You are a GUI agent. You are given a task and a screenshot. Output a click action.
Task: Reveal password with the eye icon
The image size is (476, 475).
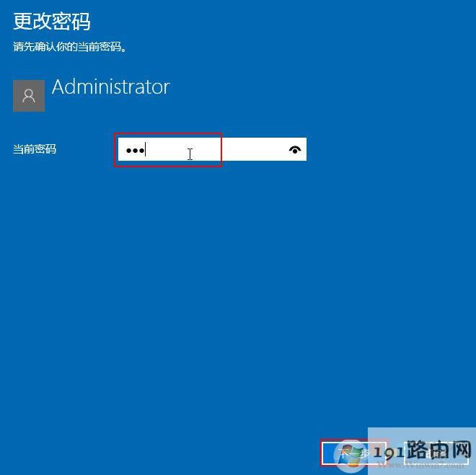pyautogui.click(x=295, y=149)
